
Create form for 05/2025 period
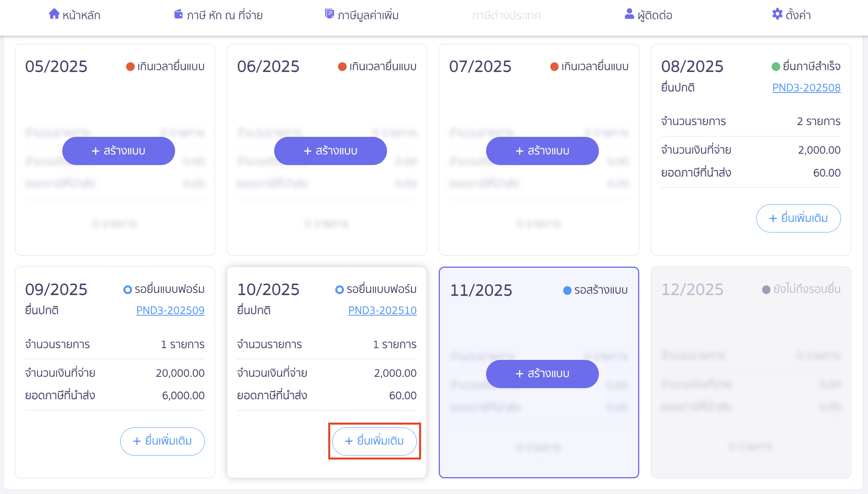coord(118,151)
